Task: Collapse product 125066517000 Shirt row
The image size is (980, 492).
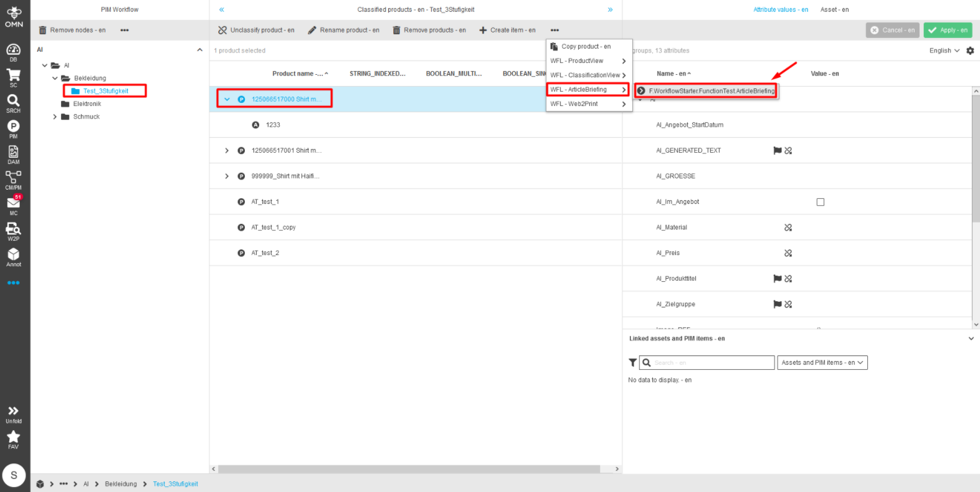Action: point(227,99)
